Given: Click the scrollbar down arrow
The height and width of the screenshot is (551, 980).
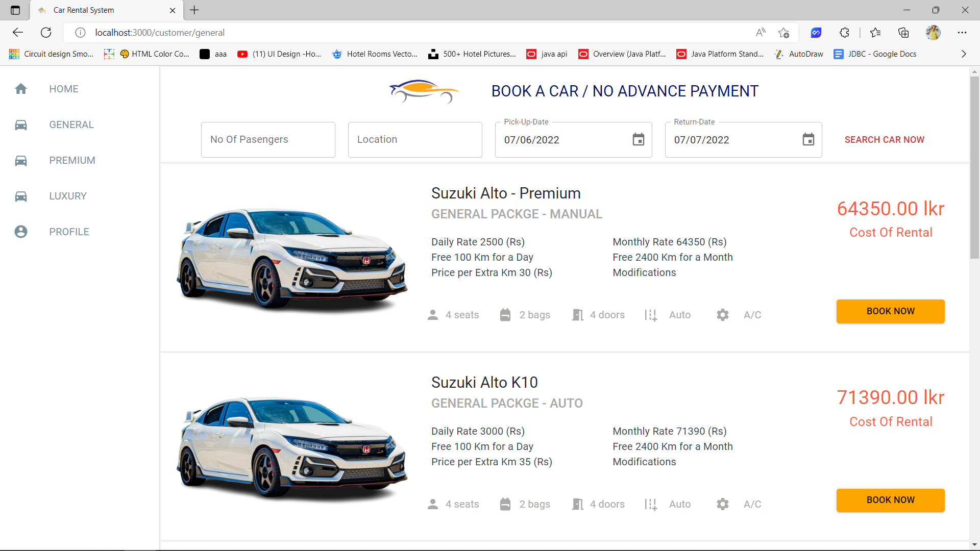Looking at the screenshot, I should click(974, 545).
